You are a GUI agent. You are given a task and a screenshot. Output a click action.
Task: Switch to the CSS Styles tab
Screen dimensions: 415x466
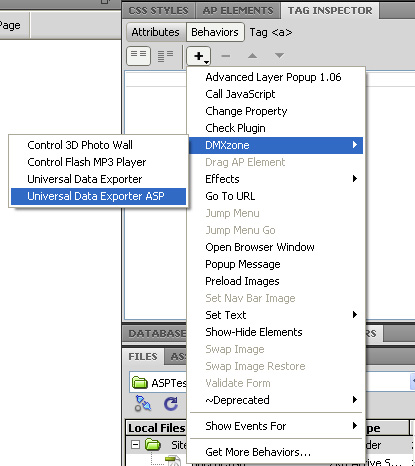click(x=158, y=11)
